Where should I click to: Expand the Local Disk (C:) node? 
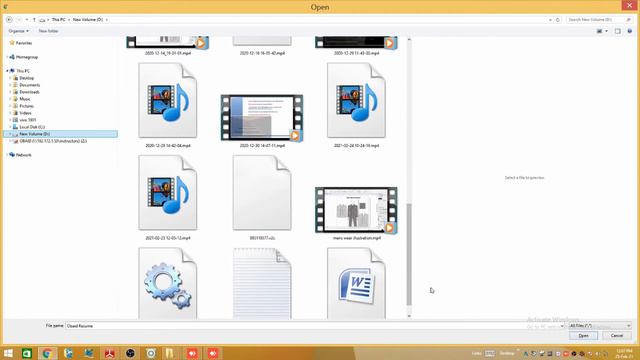point(11,127)
